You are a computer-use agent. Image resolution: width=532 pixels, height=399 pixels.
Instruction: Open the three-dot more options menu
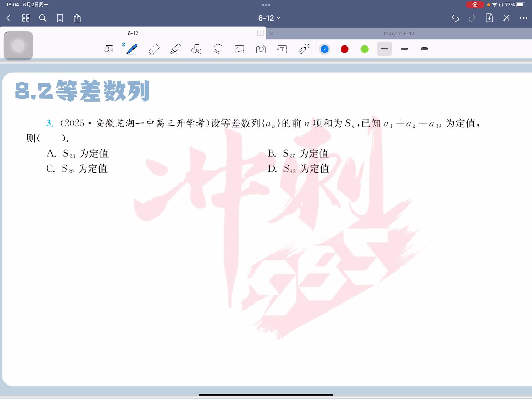[523, 18]
